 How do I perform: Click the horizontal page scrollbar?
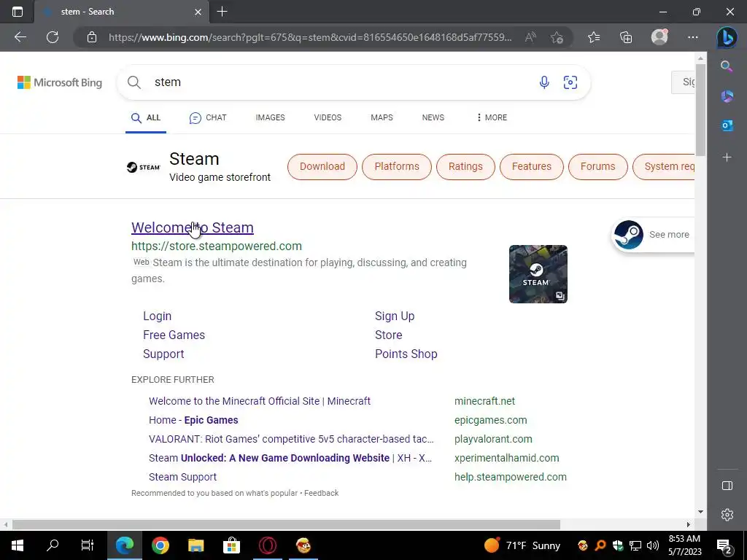(286, 525)
